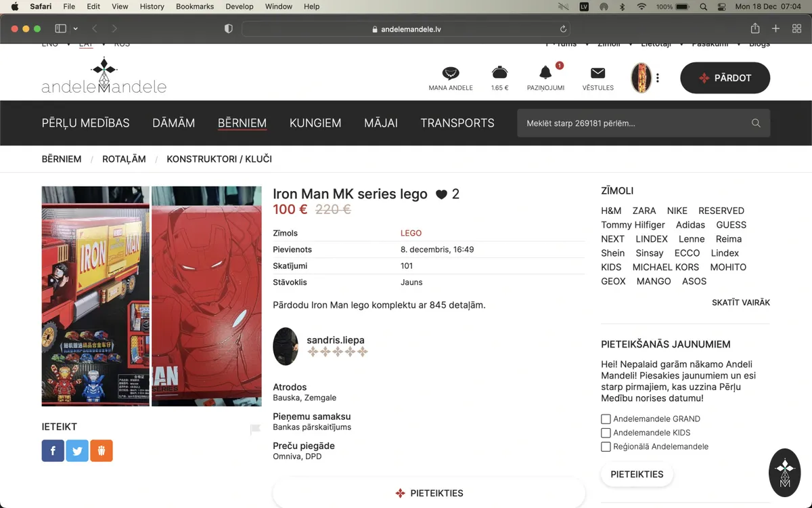
Task: Share listing on Facebook
Action: coord(53,450)
